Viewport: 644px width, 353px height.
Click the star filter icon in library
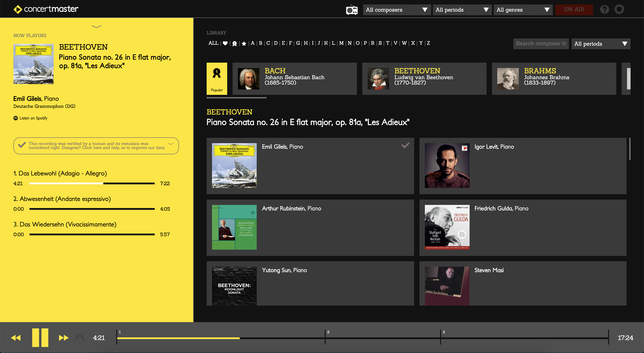(244, 43)
